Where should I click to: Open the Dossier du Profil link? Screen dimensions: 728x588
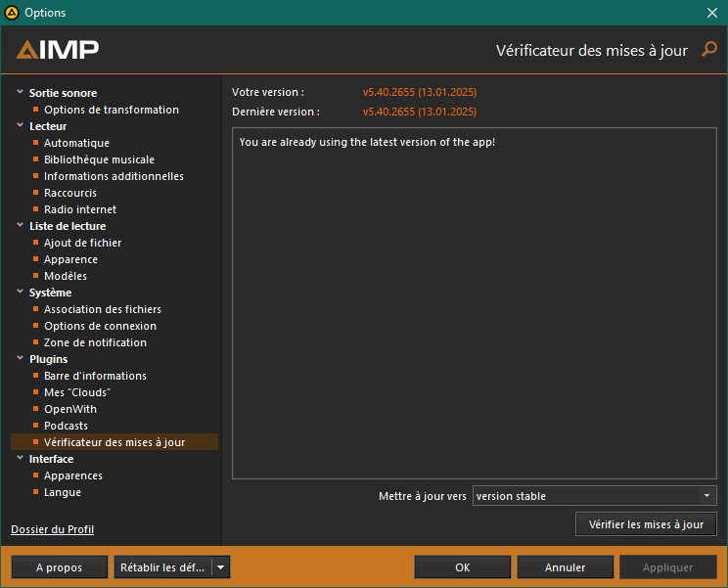coord(53,529)
